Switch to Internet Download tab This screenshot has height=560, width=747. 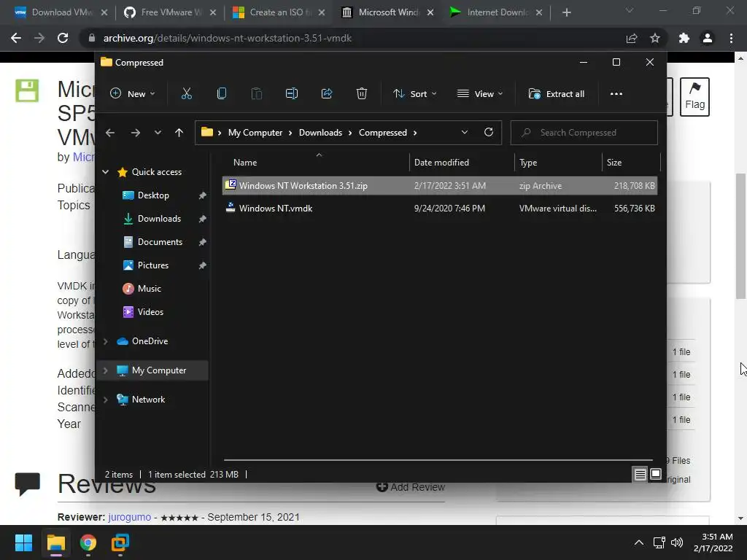pos(495,12)
